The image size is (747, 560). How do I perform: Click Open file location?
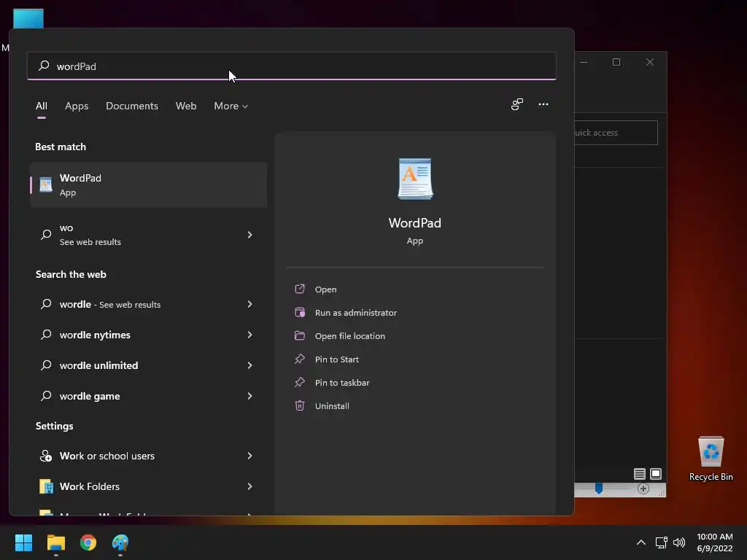pyautogui.click(x=350, y=335)
